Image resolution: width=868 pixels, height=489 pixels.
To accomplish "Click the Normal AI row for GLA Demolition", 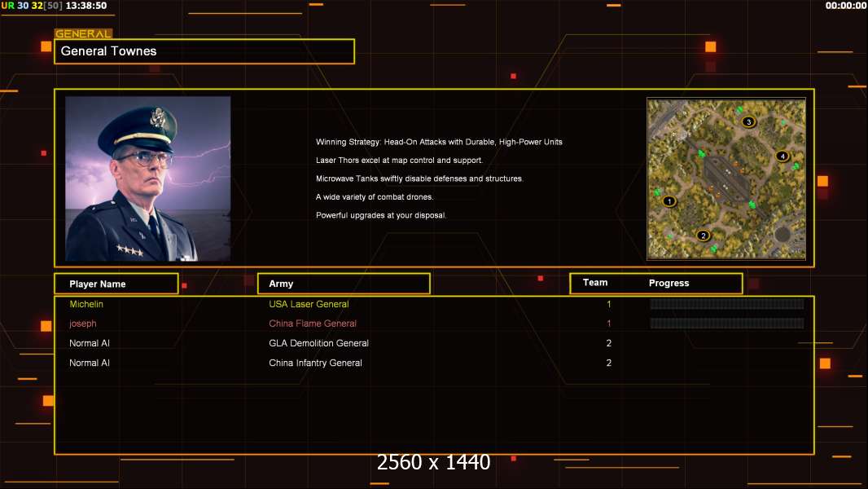I will (89, 343).
